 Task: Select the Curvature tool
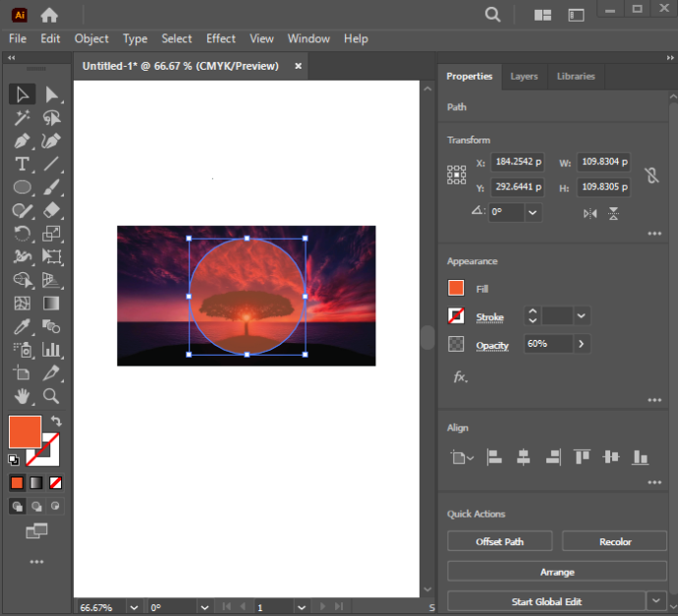[x=51, y=140]
